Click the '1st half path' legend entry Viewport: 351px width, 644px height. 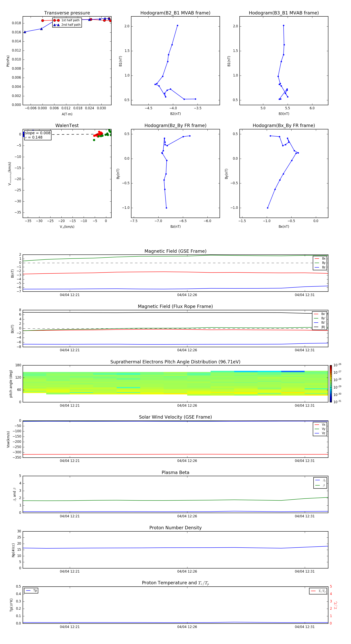67,20
